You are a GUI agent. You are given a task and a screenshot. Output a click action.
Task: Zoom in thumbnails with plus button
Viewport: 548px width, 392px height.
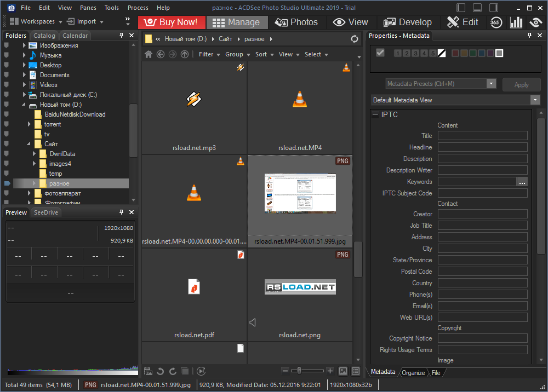(x=330, y=371)
